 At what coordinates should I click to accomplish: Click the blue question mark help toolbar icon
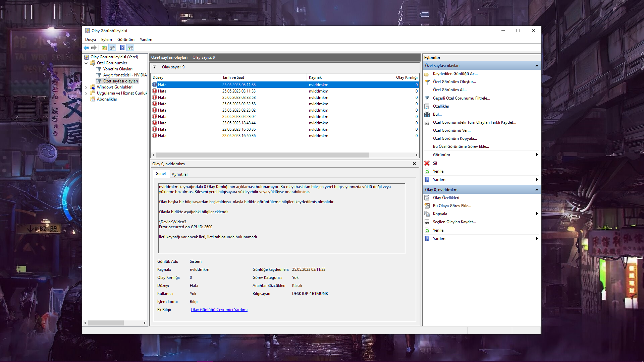(122, 48)
